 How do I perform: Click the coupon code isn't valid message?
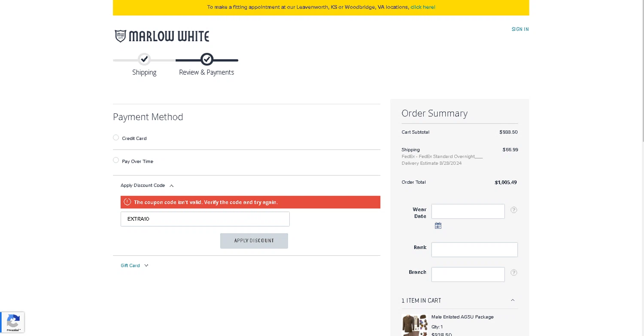206,202
